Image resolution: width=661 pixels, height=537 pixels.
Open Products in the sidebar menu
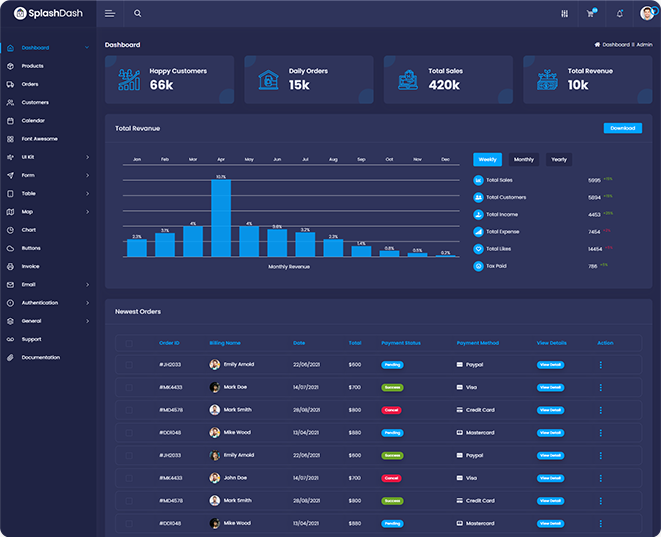click(x=32, y=66)
